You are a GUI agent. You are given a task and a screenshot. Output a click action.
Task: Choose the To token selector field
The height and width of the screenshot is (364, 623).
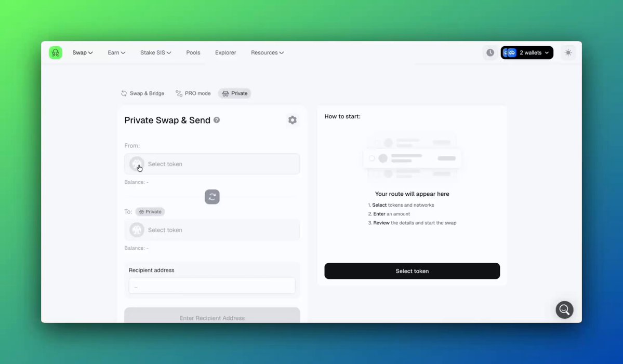tap(212, 230)
